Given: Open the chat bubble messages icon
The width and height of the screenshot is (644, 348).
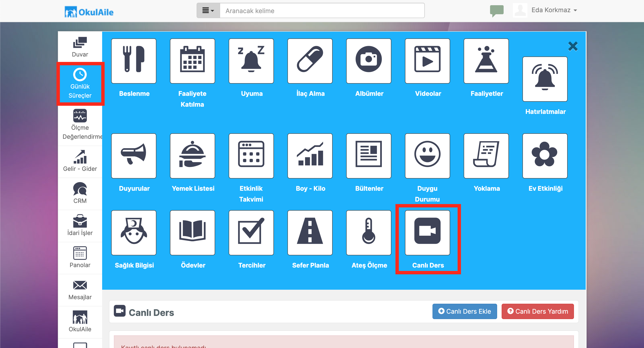Looking at the screenshot, I should [x=496, y=11].
